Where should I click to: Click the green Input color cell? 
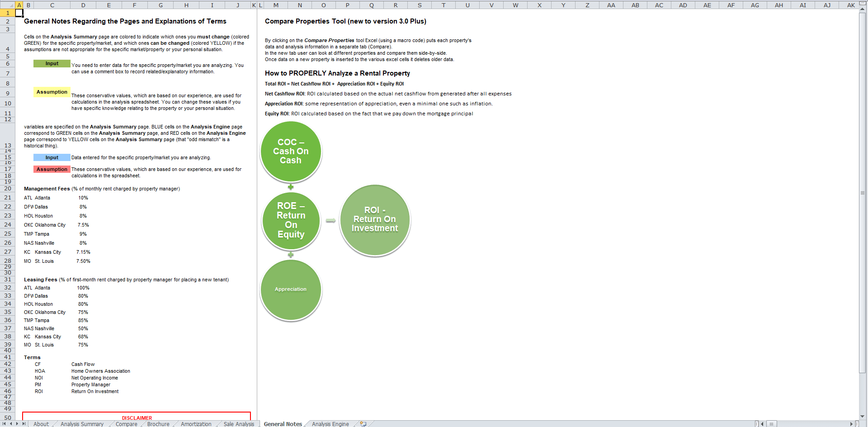click(52, 64)
